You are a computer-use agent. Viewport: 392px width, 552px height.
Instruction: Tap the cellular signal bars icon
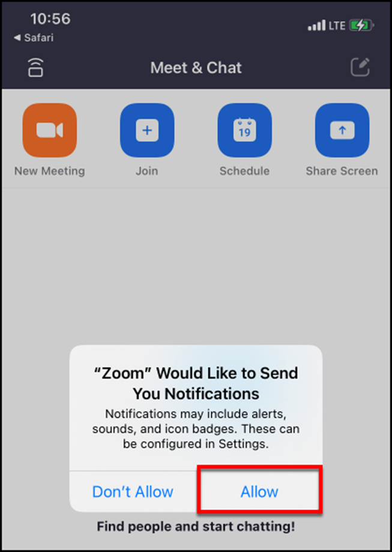[316, 25]
